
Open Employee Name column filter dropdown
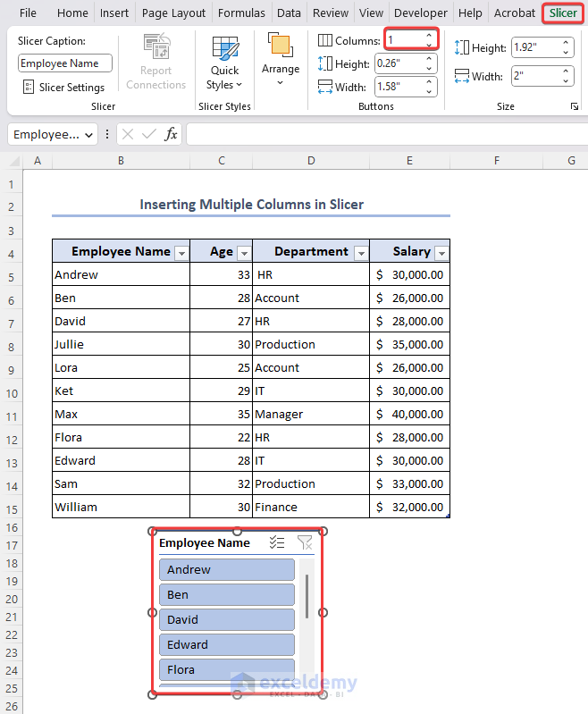(181, 253)
